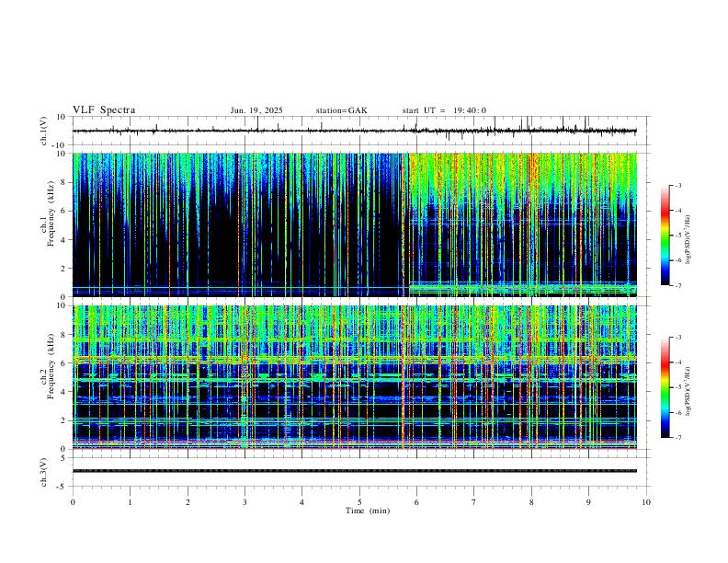Click time axis tick label 7

point(474,502)
